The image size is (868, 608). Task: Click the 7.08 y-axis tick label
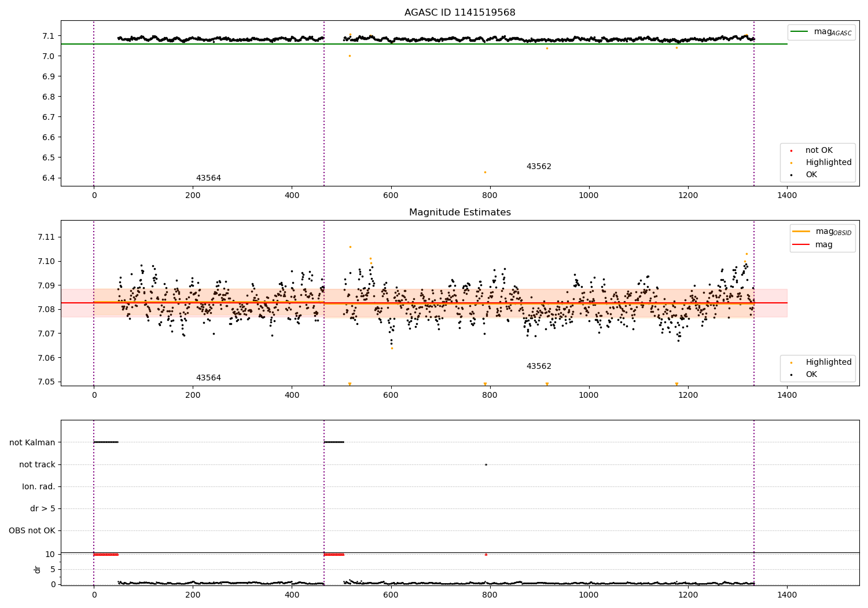pos(46,310)
